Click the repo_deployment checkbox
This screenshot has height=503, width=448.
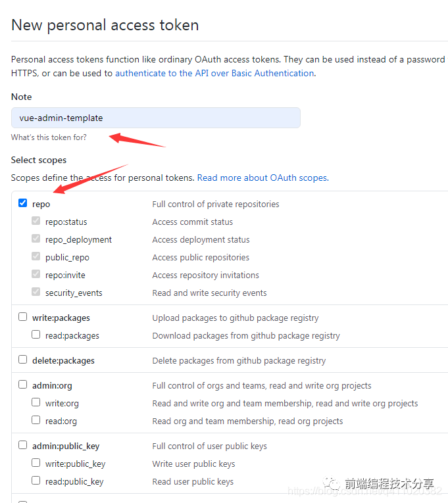pyautogui.click(x=36, y=239)
